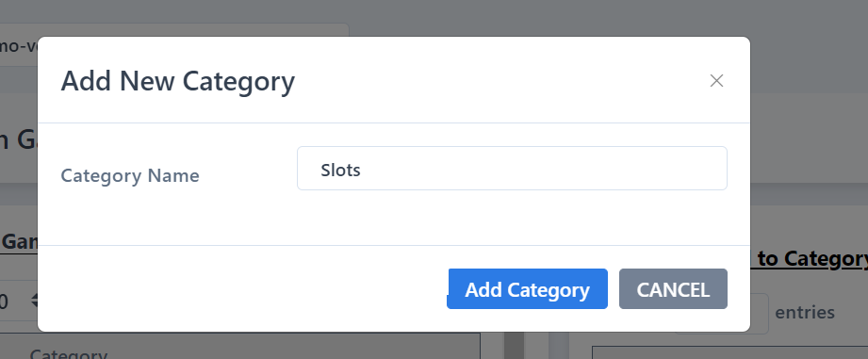Click the Add New Category title
This screenshot has width=868, height=359.
click(178, 81)
